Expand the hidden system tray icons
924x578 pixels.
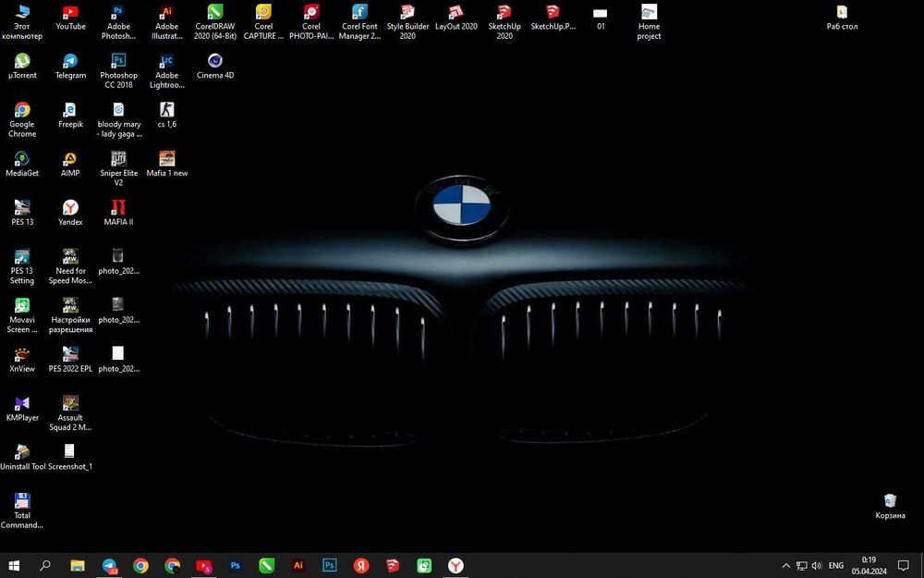(x=786, y=565)
